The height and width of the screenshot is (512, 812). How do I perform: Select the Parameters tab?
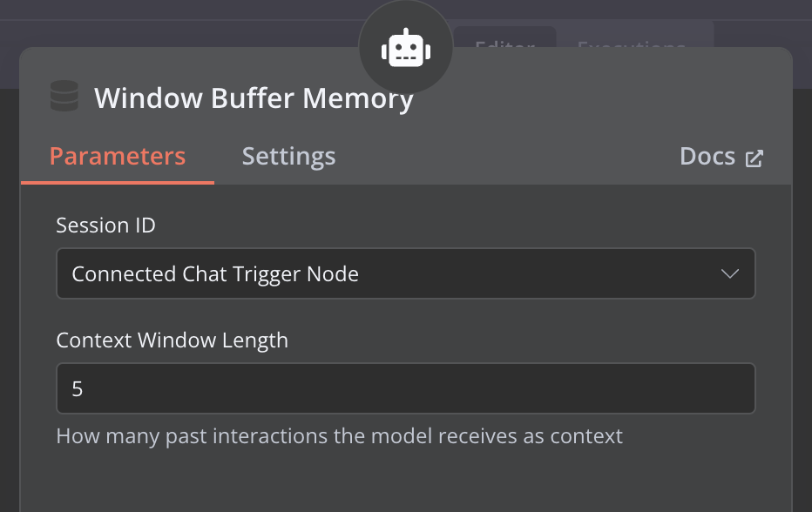[118, 157]
